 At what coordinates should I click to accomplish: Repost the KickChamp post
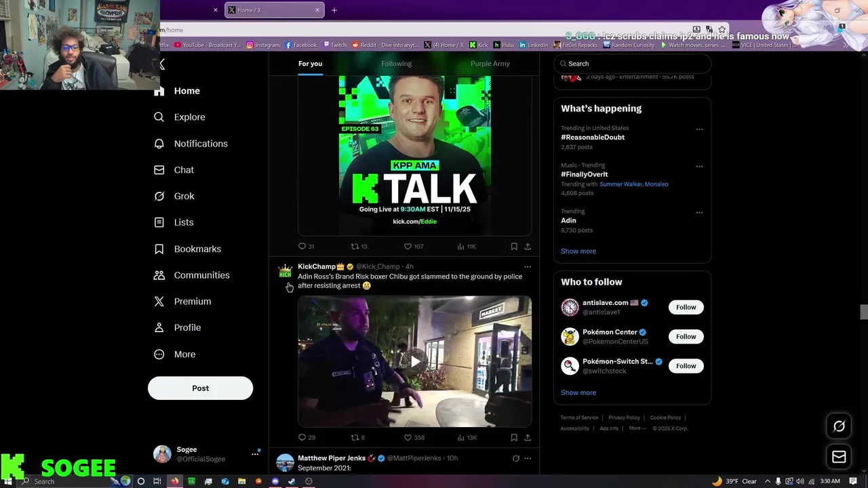click(357, 438)
